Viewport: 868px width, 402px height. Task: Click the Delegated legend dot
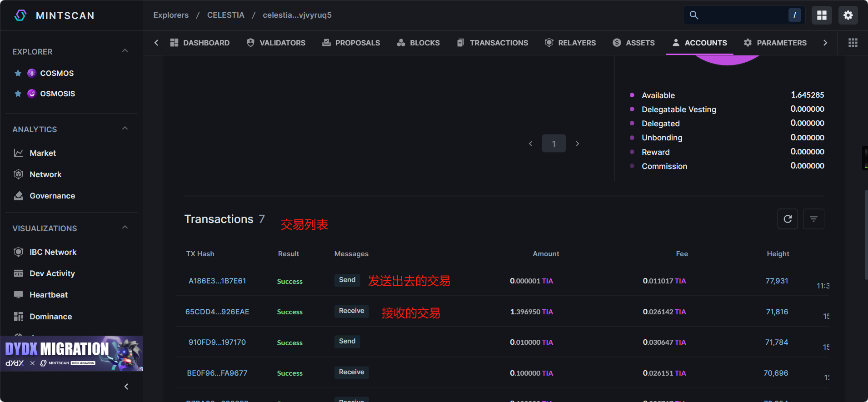point(632,123)
